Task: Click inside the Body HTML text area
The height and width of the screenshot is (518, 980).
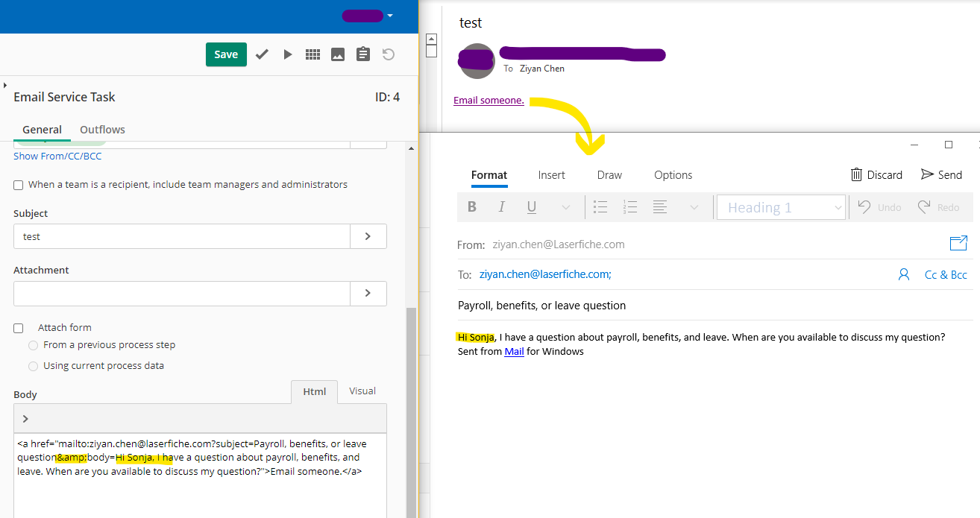Action: pos(200,477)
